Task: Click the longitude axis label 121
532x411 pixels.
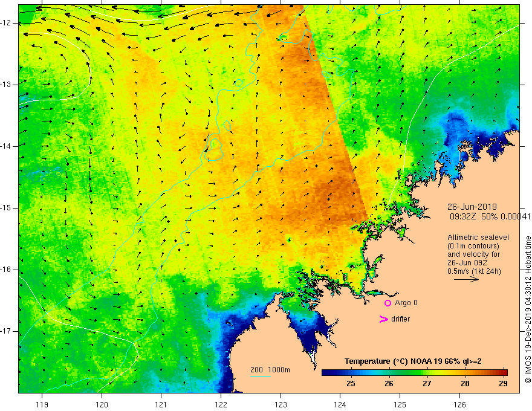Action: pos(161,404)
